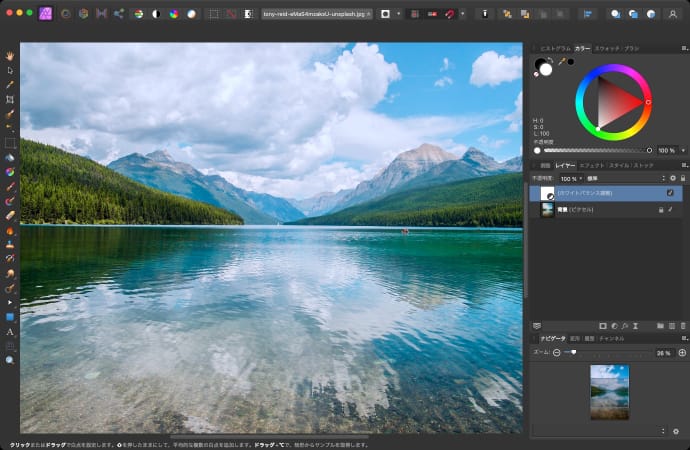The image size is (690, 450).
Task: Toggle visibility of white balance adjustment layer
Action: tap(670, 193)
